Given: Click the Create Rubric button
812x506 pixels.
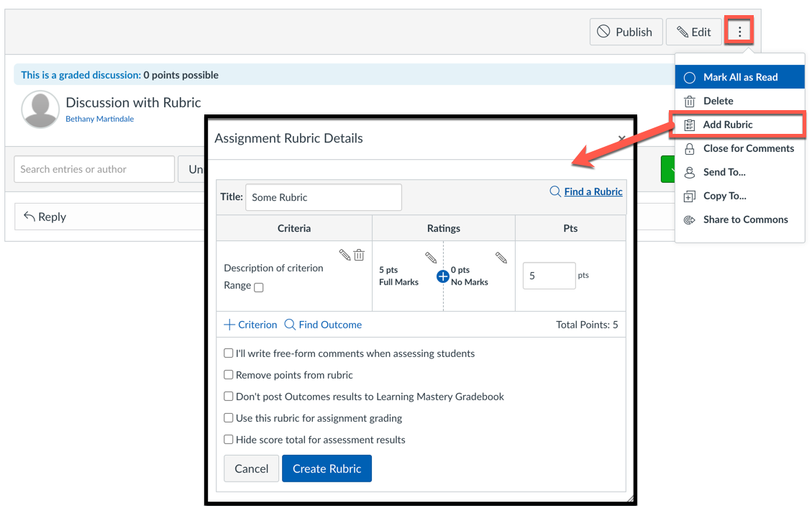Looking at the screenshot, I should coord(327,469).
